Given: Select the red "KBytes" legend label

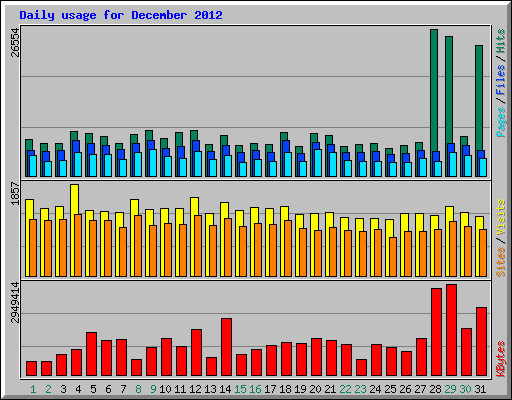Looking at the screenshot, I should coord(501,359).
